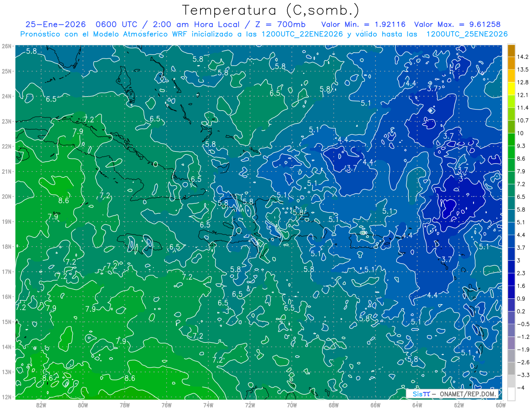
Task: Click the '62W' longitude axis label
Action: [x=459, y=405]
